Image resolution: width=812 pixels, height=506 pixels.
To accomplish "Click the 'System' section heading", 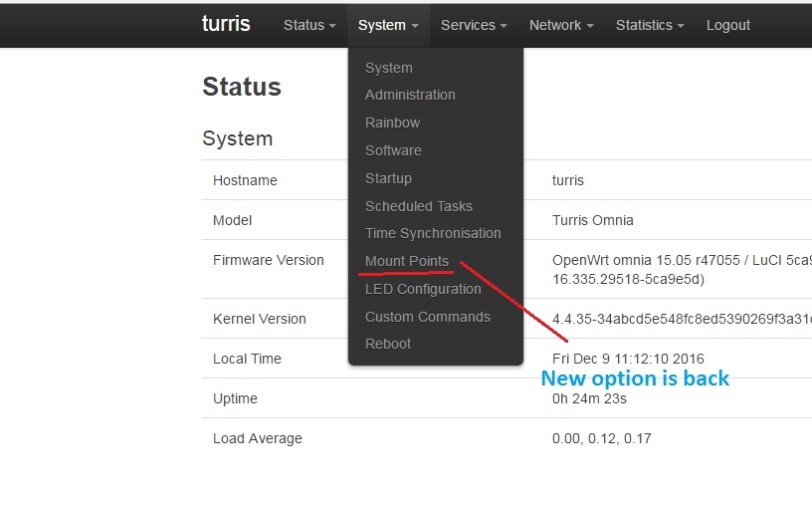I will tap(237, 138).
